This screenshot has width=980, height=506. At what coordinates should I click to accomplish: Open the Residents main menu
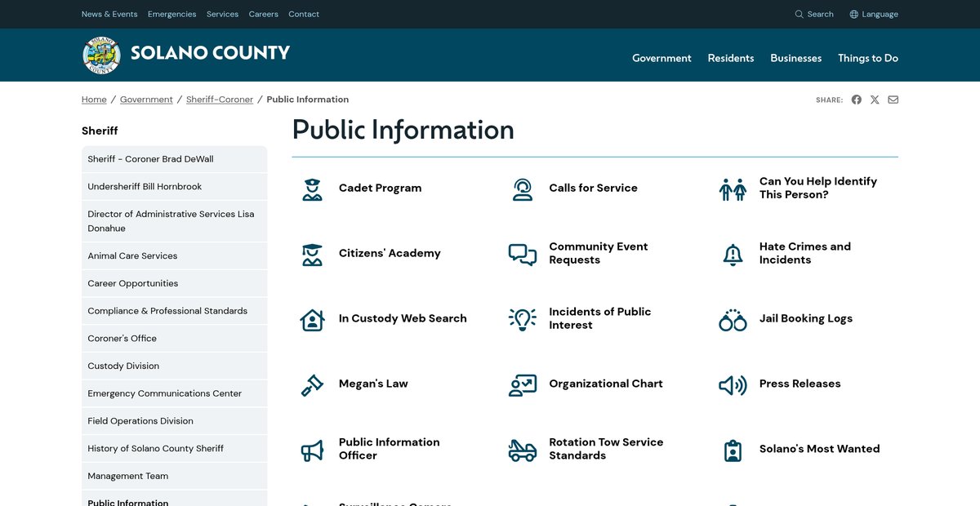pos(731,58)
